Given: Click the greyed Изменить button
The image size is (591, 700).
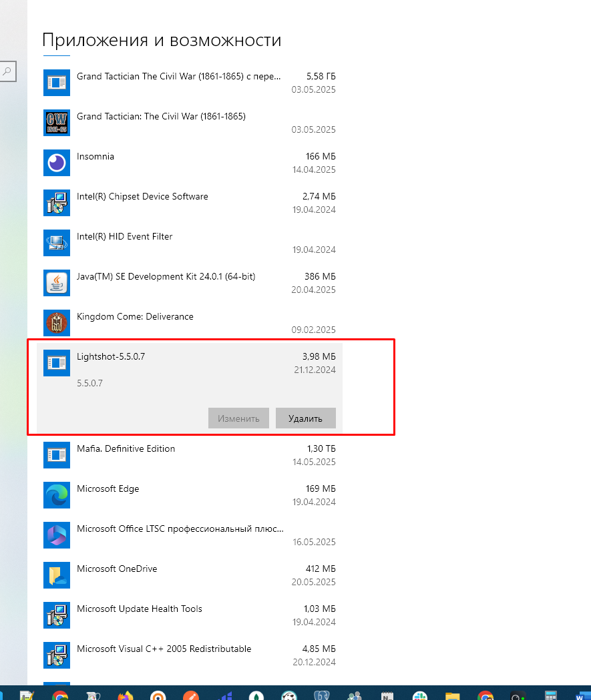Looking at the screenshot, I should 238,418.
